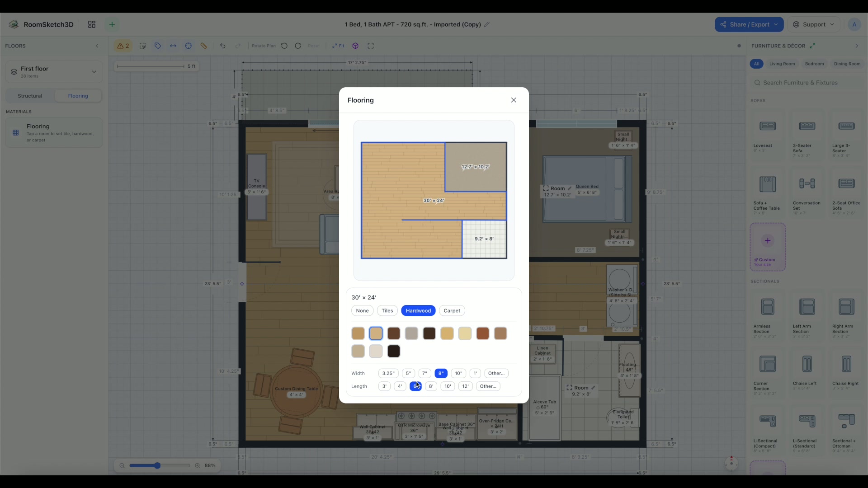
Task: Switch to the Structural tab
Action: click(x=30, y=96)
